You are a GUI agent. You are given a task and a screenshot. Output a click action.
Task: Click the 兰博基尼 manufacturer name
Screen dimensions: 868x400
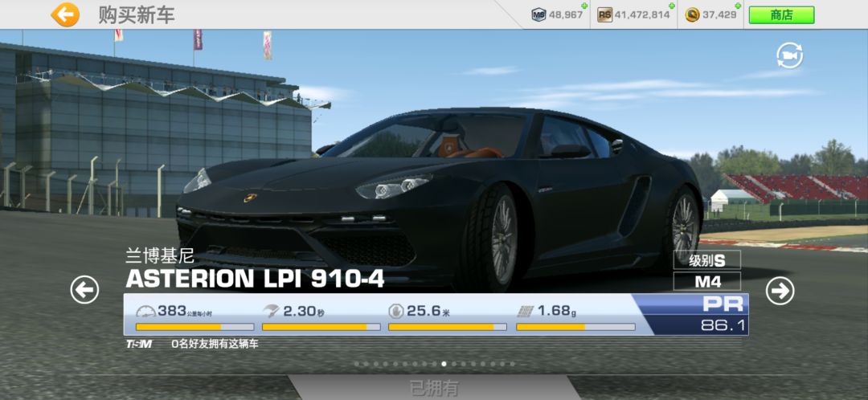[x=160, y=256]
